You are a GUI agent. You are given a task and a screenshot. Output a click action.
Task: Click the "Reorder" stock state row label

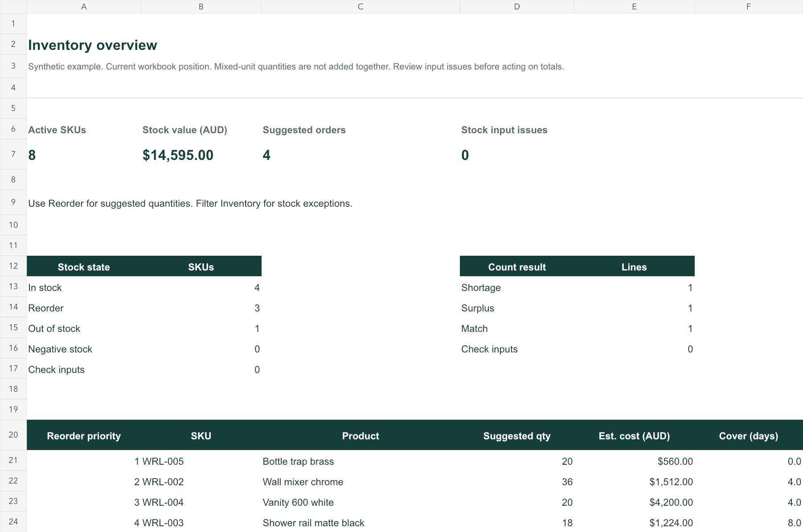tap(46, 308)
